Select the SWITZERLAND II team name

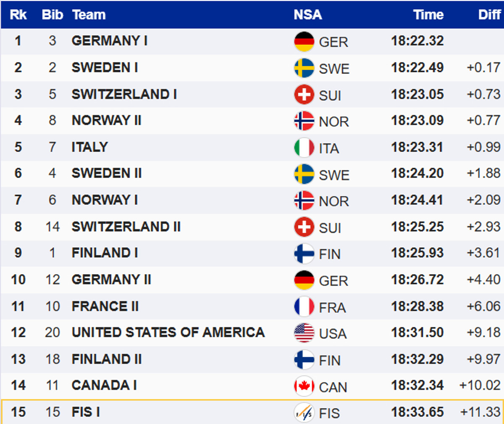pos(126,227)
